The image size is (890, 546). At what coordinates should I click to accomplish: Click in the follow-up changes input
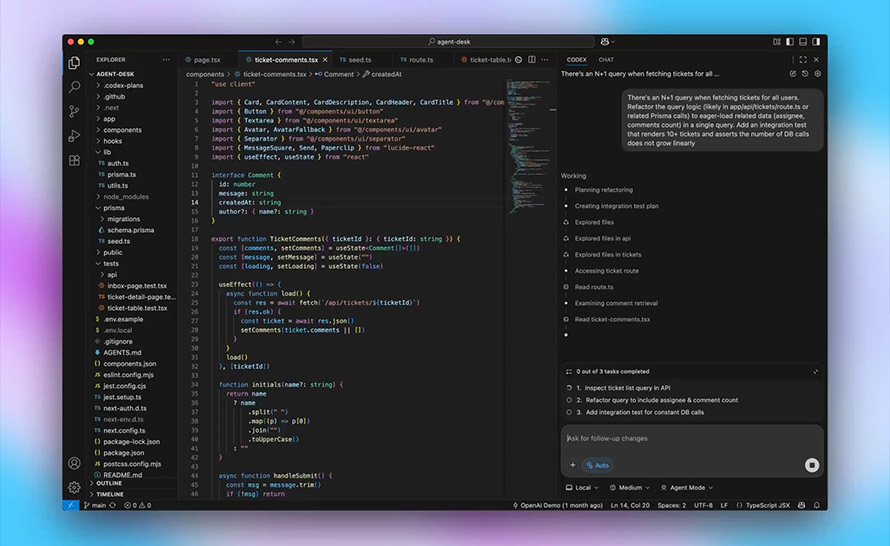[x=692, y=439]
